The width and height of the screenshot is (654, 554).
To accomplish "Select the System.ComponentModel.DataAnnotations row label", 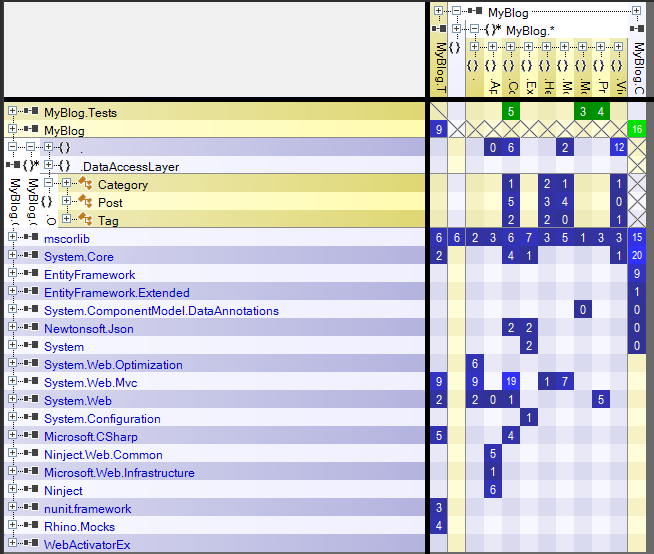I will 161,311.
